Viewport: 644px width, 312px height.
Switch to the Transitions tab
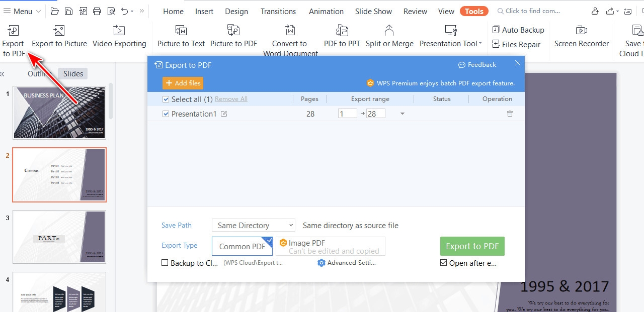coord(278,11)
